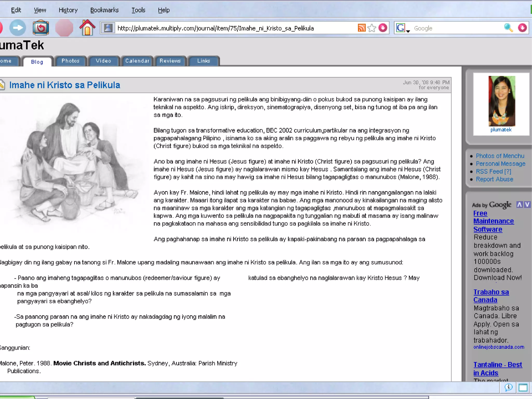
Task: Click the Report Abuse link
Action: tap(494, 179)
